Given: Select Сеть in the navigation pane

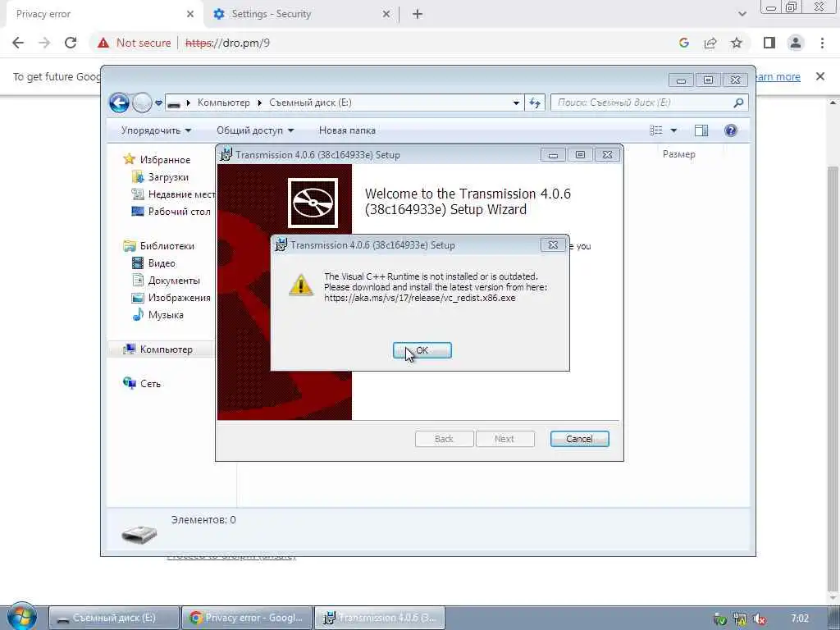Looking at the screenshot, I should pos(150,384).
